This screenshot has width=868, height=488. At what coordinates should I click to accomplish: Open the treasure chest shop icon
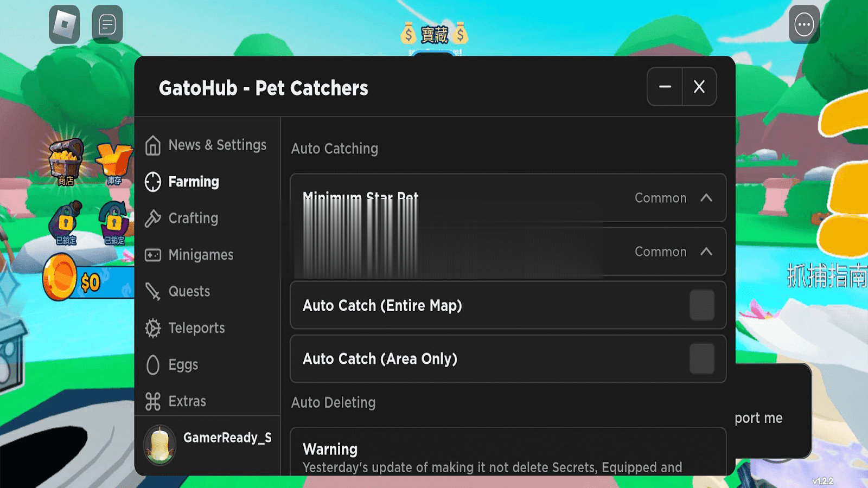coord(66,162)
